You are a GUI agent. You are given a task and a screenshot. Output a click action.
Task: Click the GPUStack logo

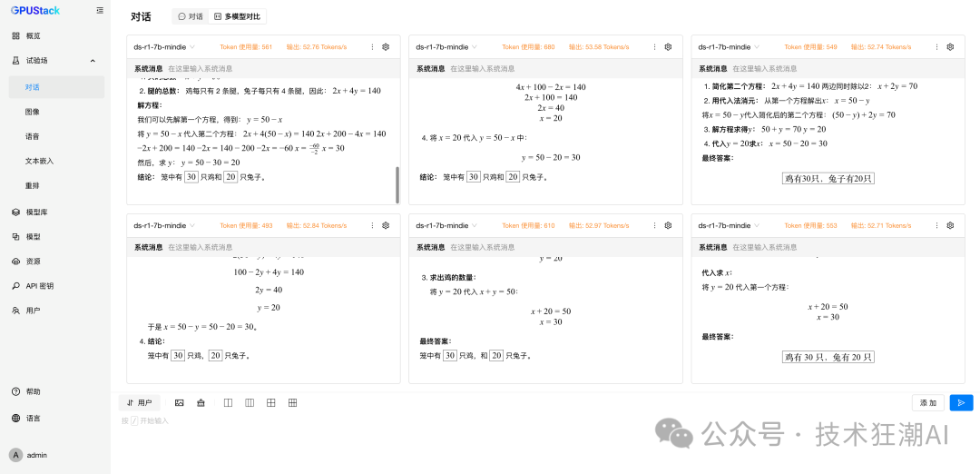(x=35, y=10)
